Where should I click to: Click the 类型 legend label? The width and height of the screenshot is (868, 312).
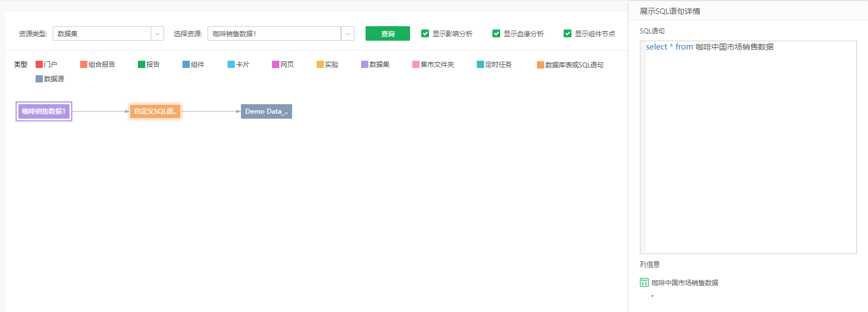pos(21,65)
